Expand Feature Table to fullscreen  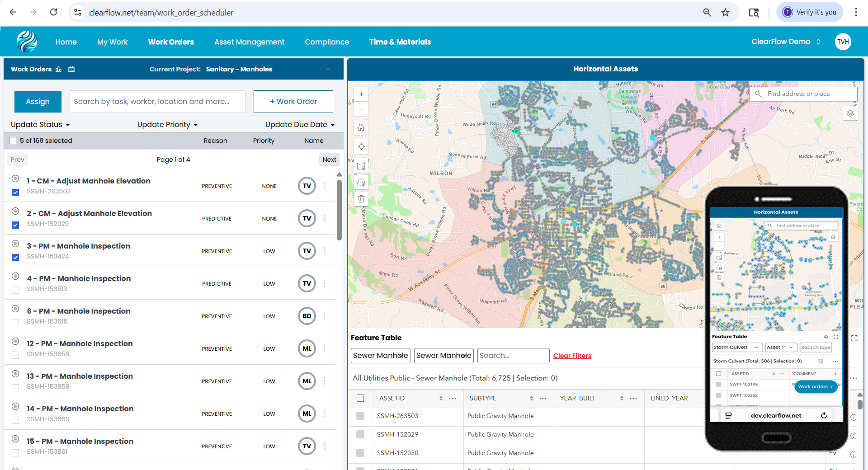[x=854, y=338]
